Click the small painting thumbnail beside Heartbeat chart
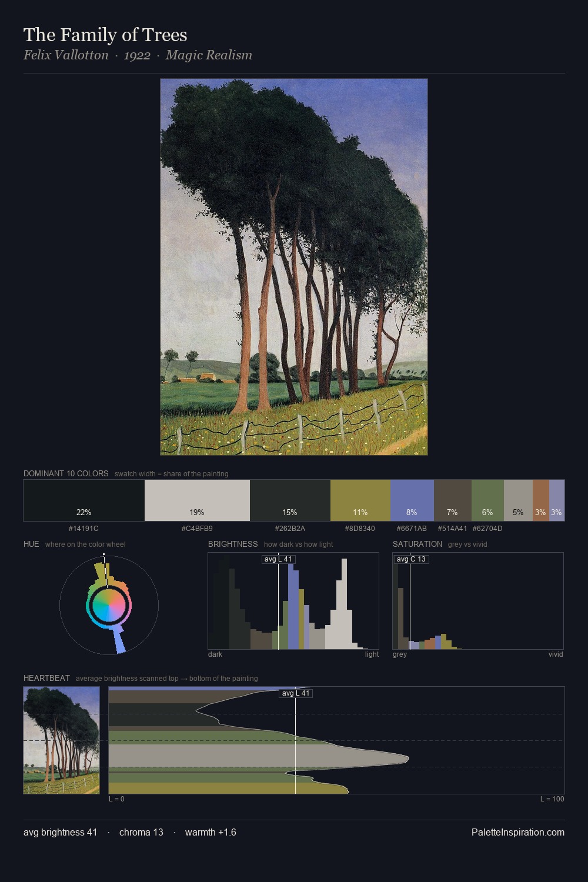This screenshot has width=588, height=882. coord(62,740)
